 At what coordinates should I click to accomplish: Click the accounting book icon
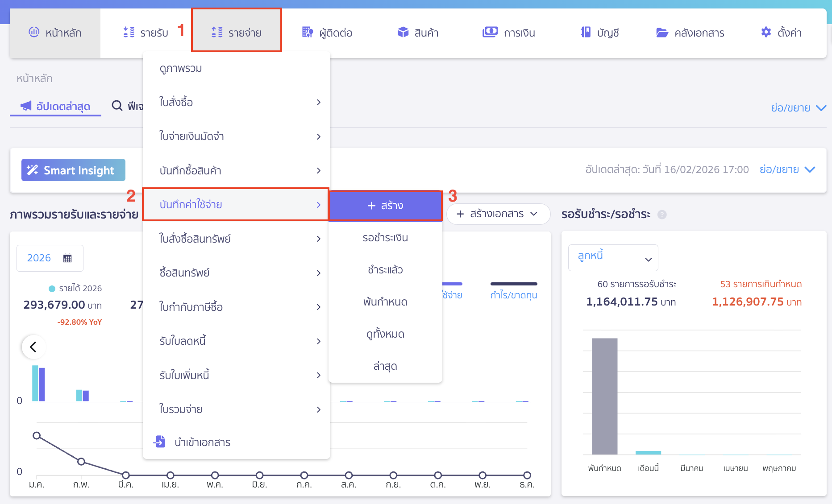(586, 32)
